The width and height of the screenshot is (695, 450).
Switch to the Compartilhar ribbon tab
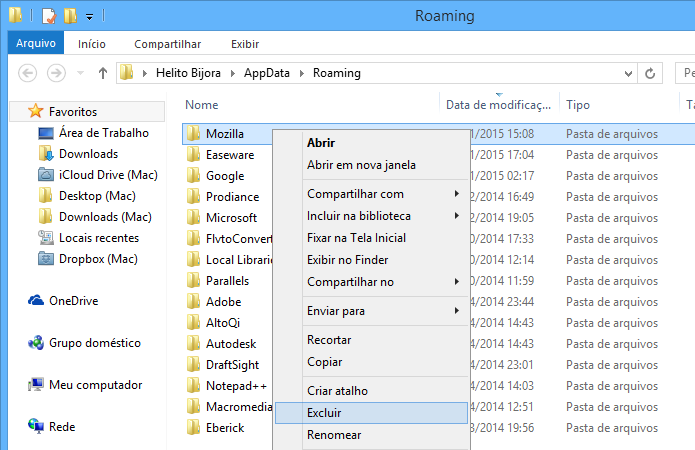click(168, 44)
